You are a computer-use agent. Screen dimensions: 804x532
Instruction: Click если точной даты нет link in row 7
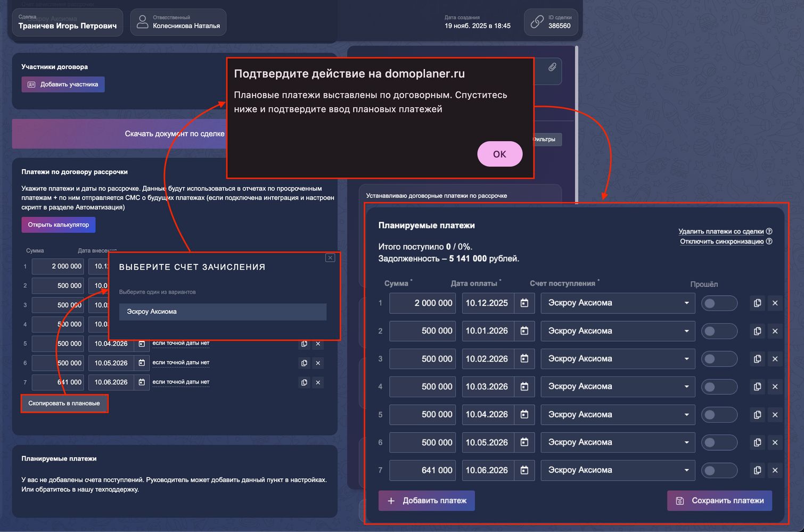[181, 382]
